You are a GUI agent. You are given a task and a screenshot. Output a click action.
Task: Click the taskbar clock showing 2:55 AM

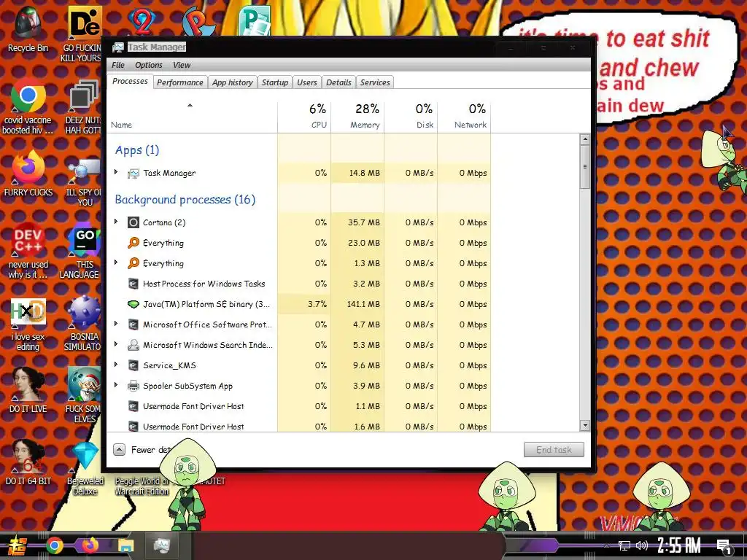679,545
